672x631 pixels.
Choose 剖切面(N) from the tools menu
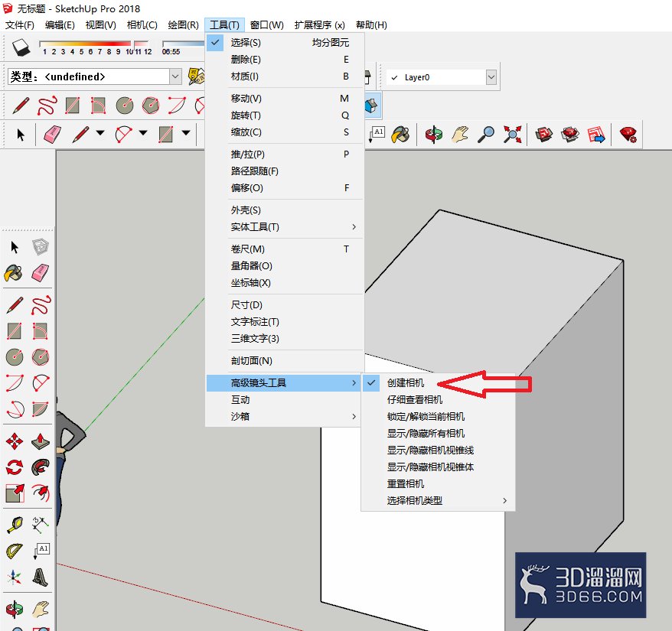pyautogui.click(x=285, y=361)
